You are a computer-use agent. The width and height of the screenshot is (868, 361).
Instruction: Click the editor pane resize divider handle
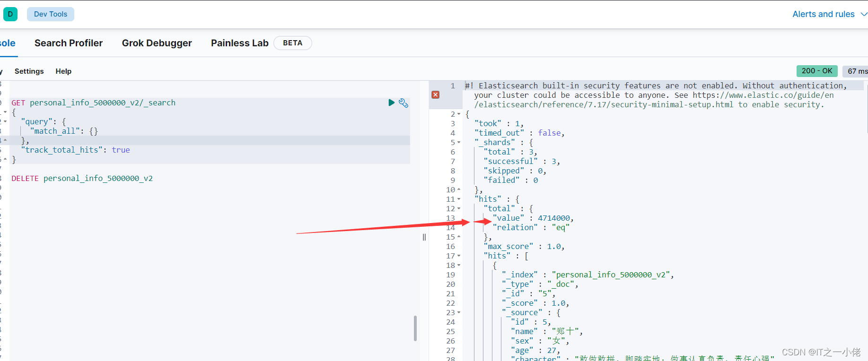(x=424, y=237)
